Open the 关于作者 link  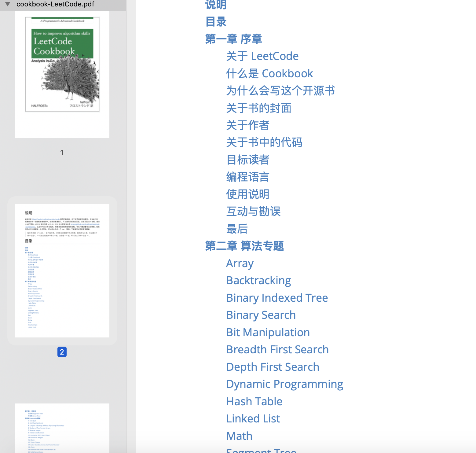[x=248, y=125]
